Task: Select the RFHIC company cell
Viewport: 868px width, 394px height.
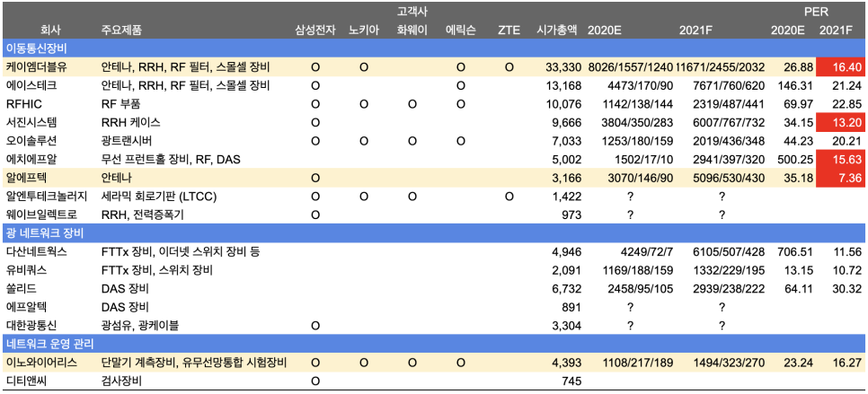Action: [23, 104]
